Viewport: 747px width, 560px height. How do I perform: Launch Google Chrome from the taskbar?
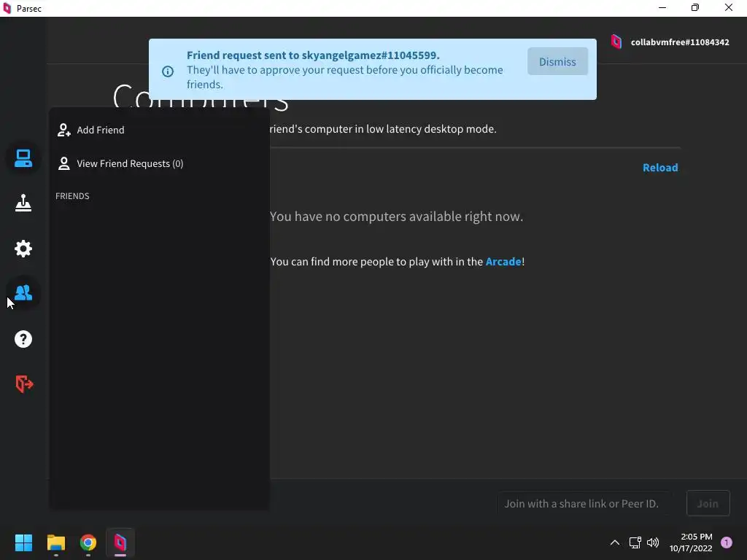coord(88,542)
